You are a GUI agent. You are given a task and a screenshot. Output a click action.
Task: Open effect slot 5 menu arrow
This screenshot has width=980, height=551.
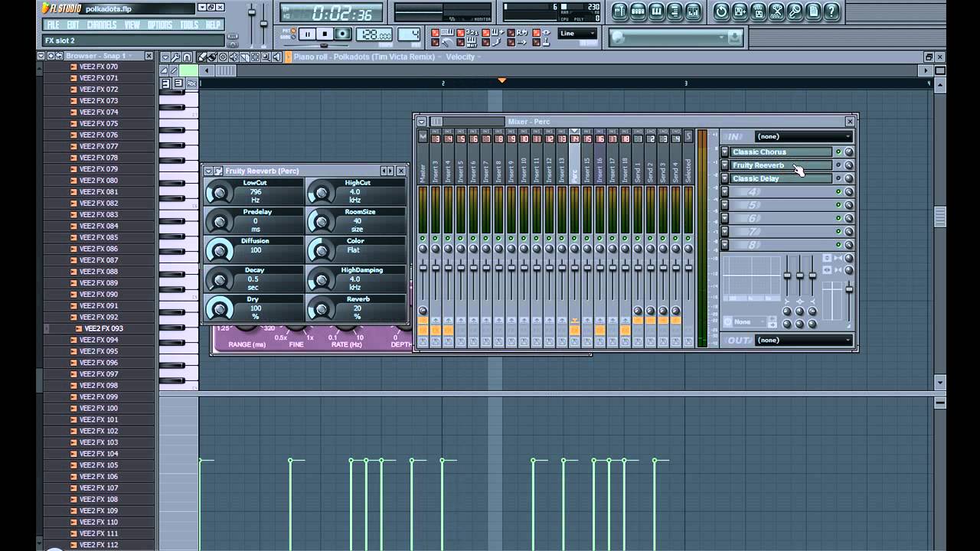click(x=724, y=205)
